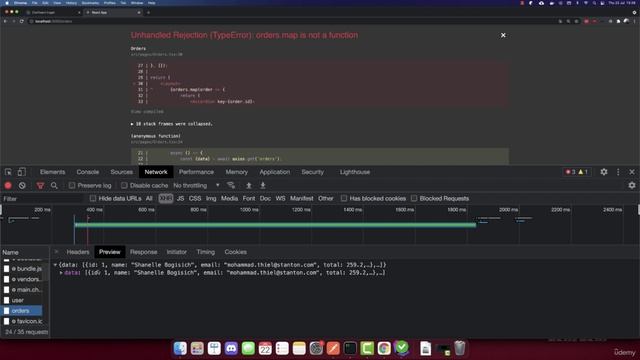Check Blocked Requests filter

coord(414,198)
